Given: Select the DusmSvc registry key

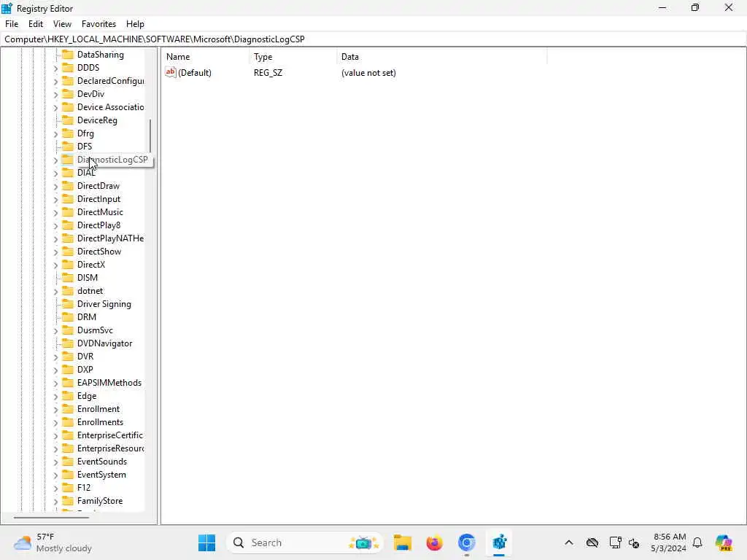Looking at the screenshot, I should (95, 330).
